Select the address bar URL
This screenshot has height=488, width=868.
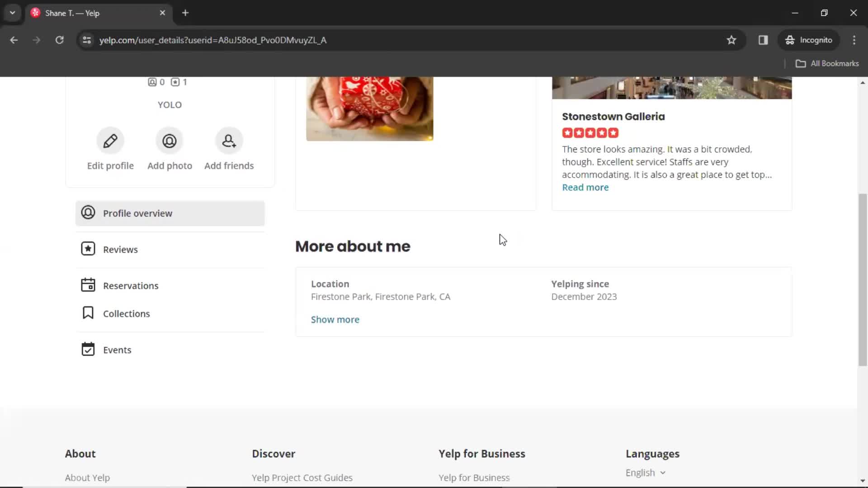pos(213,40)
